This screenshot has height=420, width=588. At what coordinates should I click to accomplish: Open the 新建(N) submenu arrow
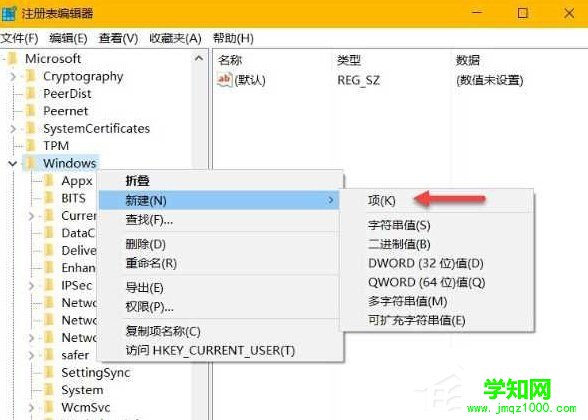tap(331, 200)
